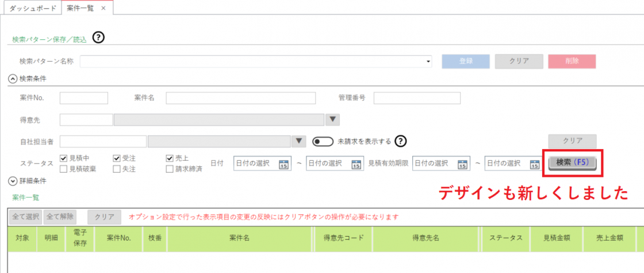This screenshot has width=644, height=273.
Task: Enable the 請求締済 checkbox
Action: pos(170,169)
